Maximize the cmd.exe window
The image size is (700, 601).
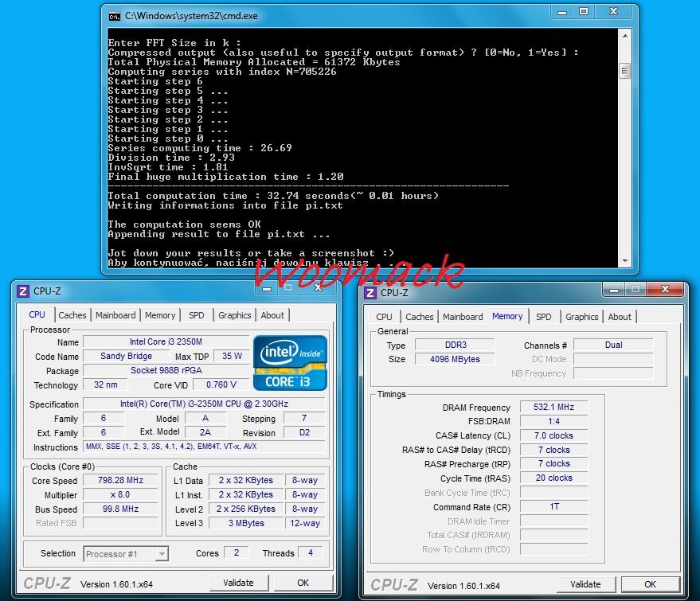coord(584,12)
